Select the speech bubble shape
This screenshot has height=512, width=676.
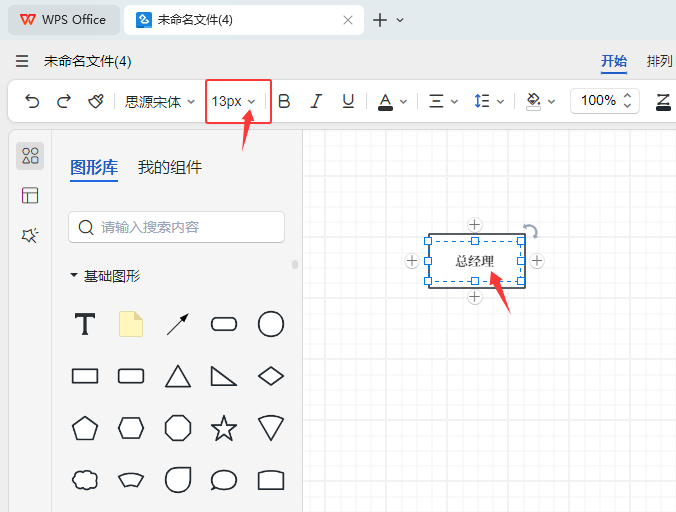point(224,480)
